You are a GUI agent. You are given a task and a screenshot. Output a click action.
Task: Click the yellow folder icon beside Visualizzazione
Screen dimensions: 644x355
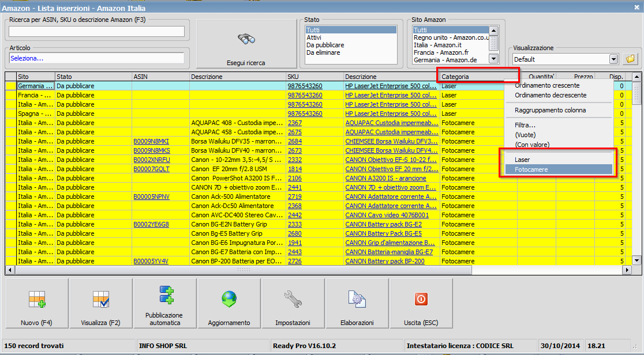point(630,59)
